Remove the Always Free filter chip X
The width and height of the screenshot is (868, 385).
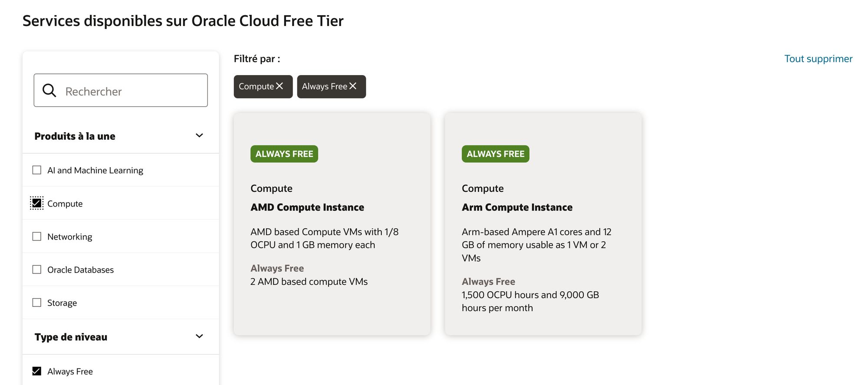pyautogui.click(x=353, y=86)
